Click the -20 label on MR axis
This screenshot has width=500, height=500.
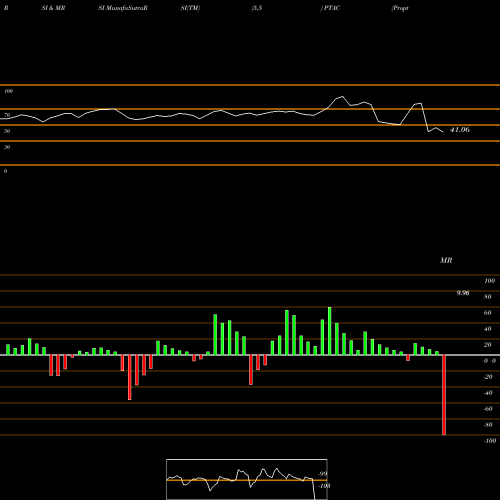(x=488, y=377)
